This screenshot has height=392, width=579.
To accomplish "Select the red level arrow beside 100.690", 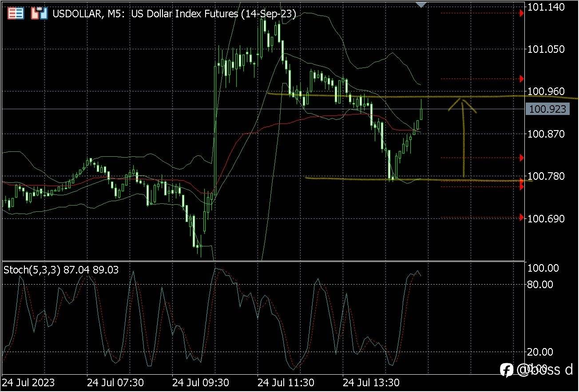I will 522,217.
